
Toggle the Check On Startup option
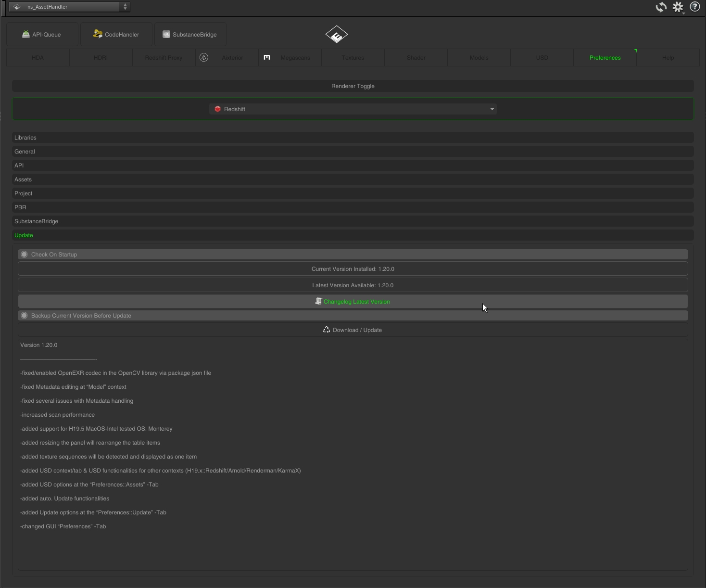click(x=25, y=255)
